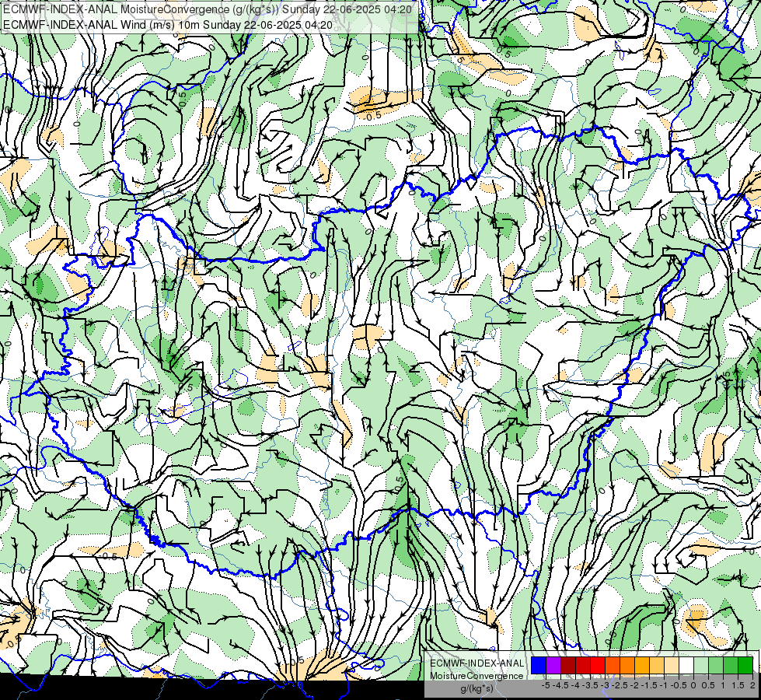This screenshot has width=761, height=700.
Task: Click the 'Wind (m/s) 10m' title line
Action: coord(168,24)
